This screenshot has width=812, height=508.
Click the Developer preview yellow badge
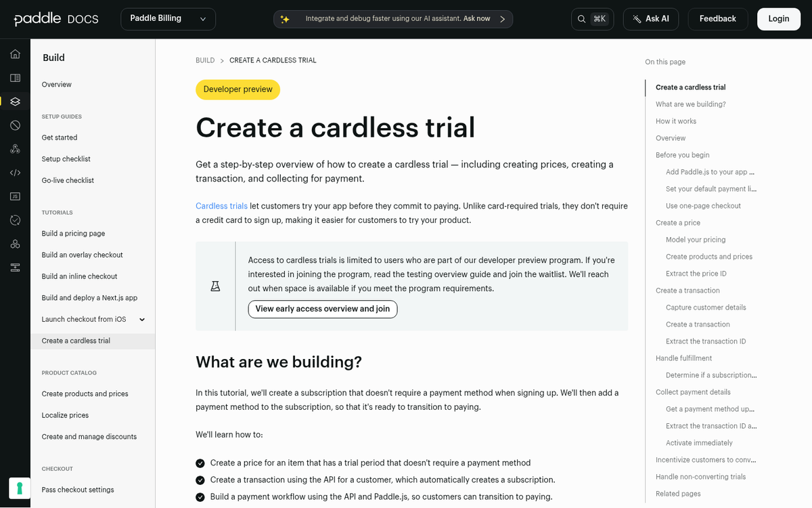coord(238,89)
